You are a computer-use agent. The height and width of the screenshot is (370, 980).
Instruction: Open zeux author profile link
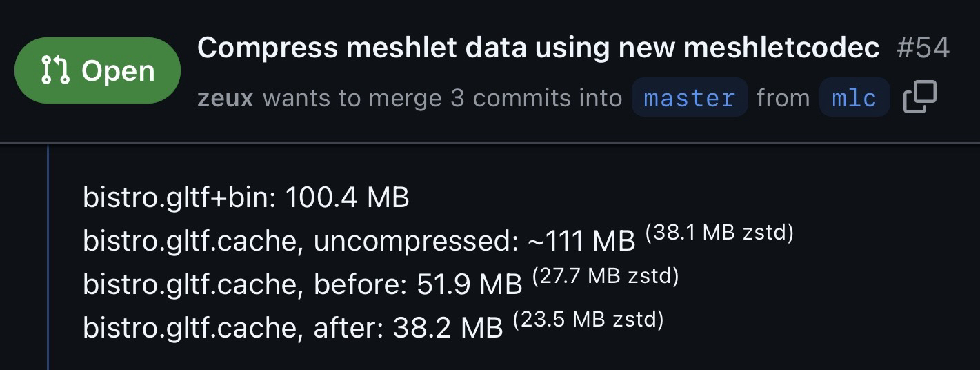[x=225, y=98]
